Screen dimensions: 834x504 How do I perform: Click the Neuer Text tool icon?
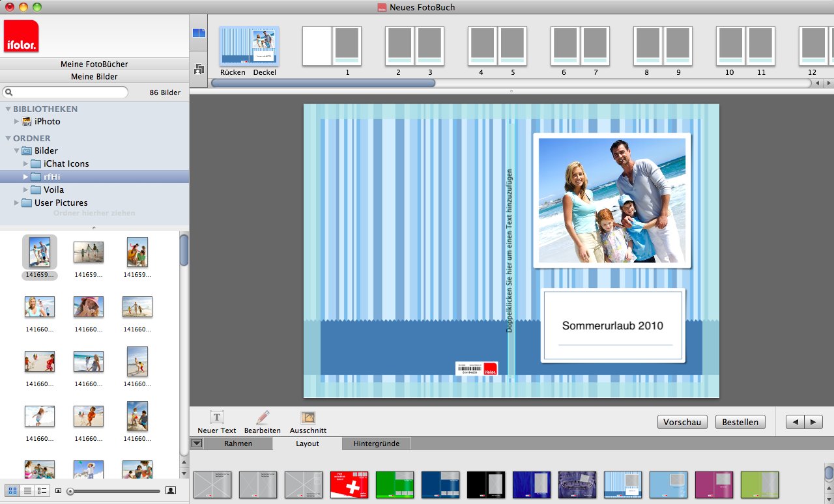217,417
